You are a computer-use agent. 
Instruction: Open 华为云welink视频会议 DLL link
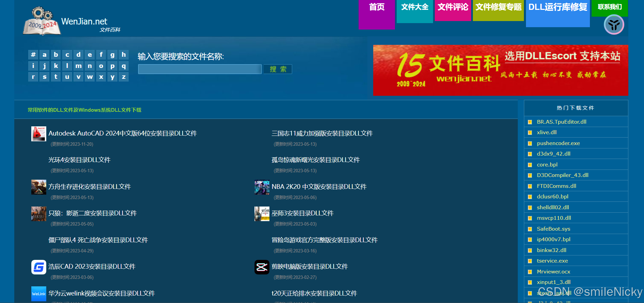102,293
